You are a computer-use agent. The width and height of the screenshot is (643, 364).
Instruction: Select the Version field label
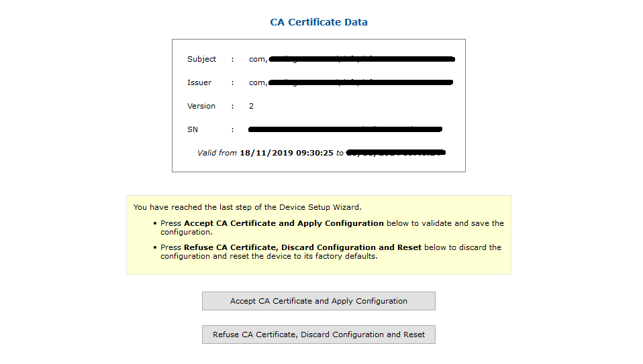[x=201, y=106]
